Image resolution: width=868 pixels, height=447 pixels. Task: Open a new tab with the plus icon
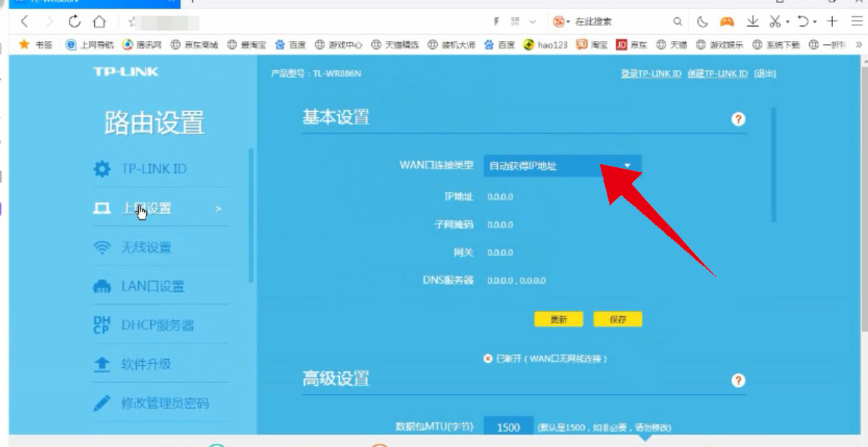(x=832, y=22)
